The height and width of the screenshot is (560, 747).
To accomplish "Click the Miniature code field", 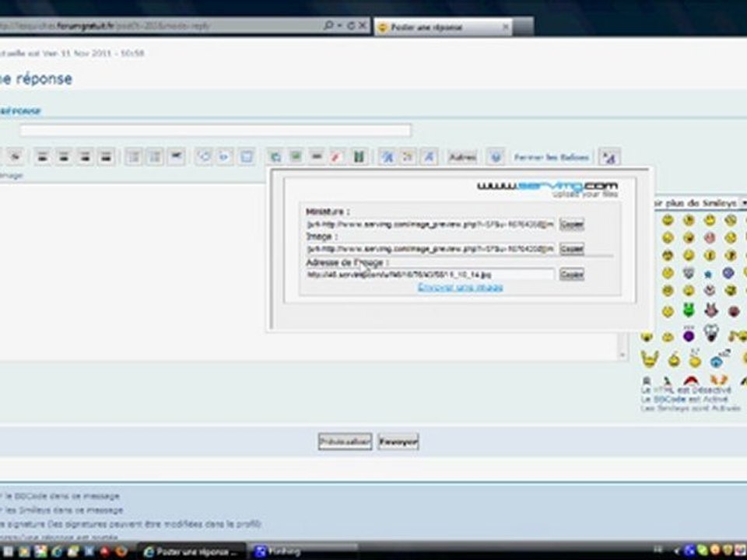I will [x=430, y=224].
